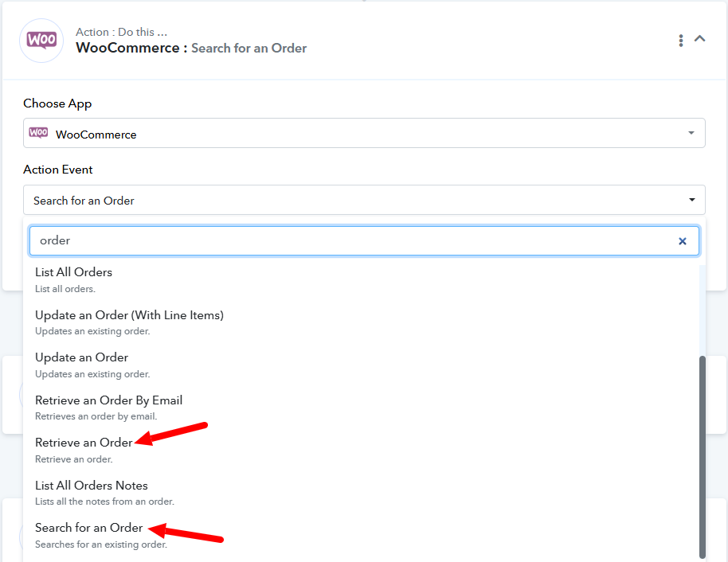The width and height of the screenshot is (728, 562).
Task: Open the three-dot options menu
Action: (x=681, y=41)
